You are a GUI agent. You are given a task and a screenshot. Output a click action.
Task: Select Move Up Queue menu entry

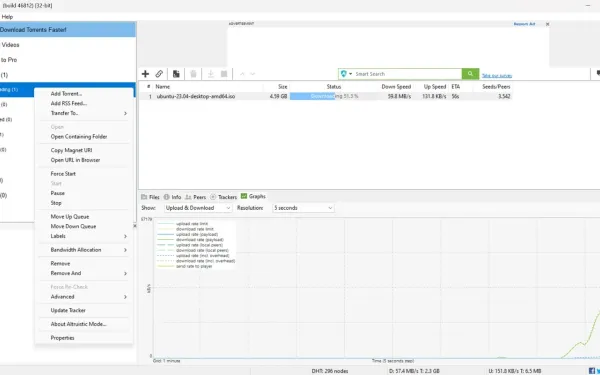(x=70, y=217)
